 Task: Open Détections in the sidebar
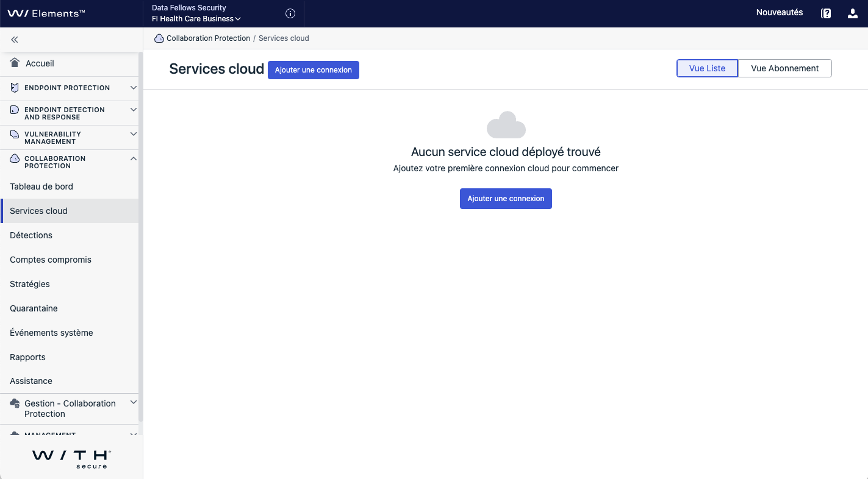click(x=31, y=235)
